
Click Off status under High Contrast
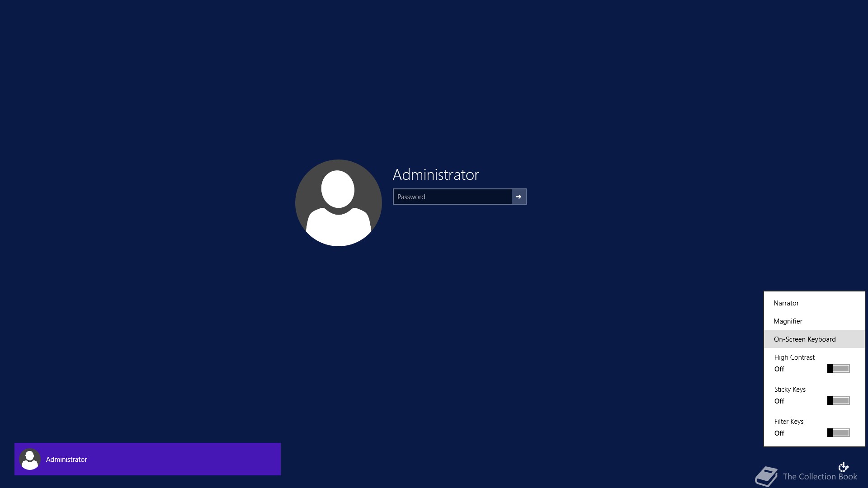tap(779, 369)
